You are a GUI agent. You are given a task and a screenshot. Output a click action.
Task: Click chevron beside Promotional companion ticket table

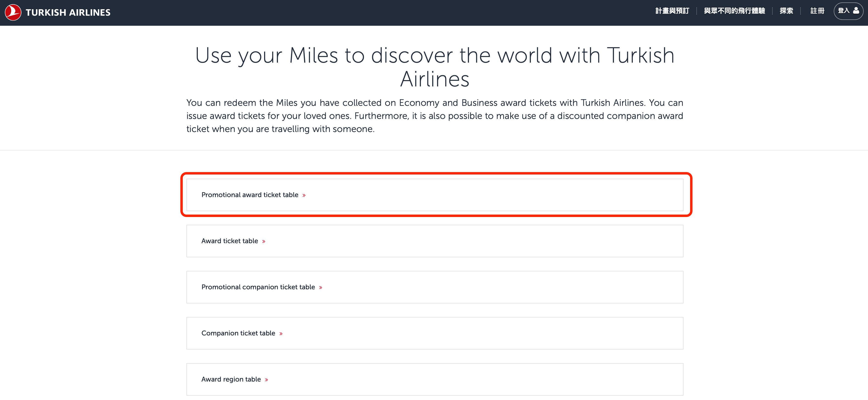click(x=320, y=288)
